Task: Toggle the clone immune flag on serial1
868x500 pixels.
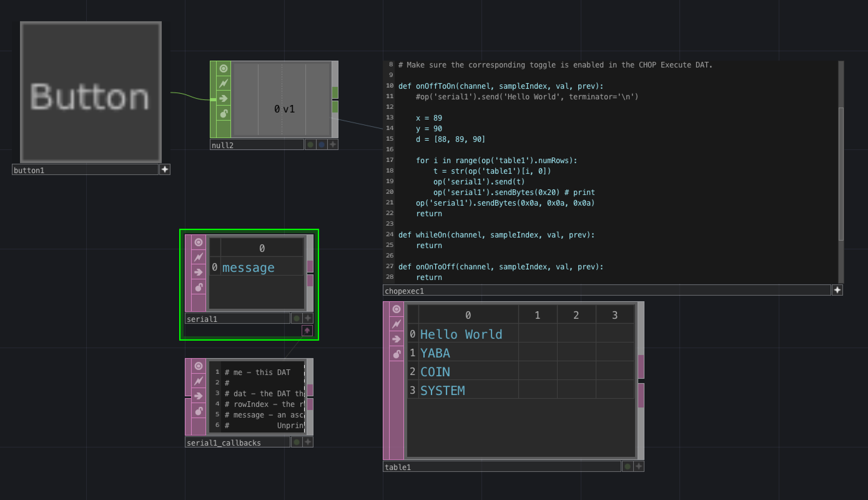Action: click(x=198, y=257)
